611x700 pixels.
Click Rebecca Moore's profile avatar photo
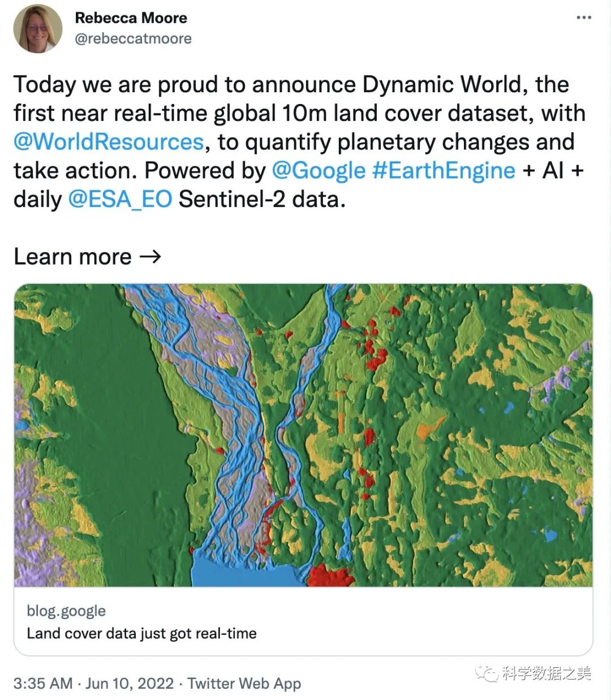37,29
